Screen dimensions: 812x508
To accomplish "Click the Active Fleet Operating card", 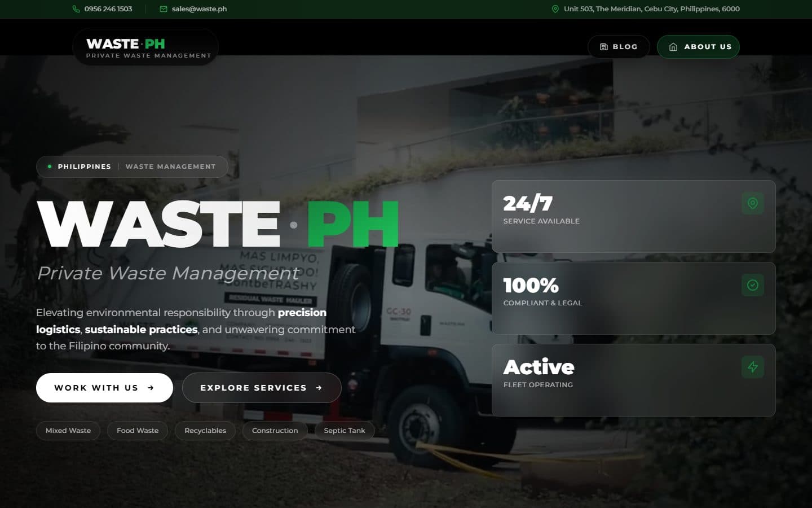I will coord(633,380).
